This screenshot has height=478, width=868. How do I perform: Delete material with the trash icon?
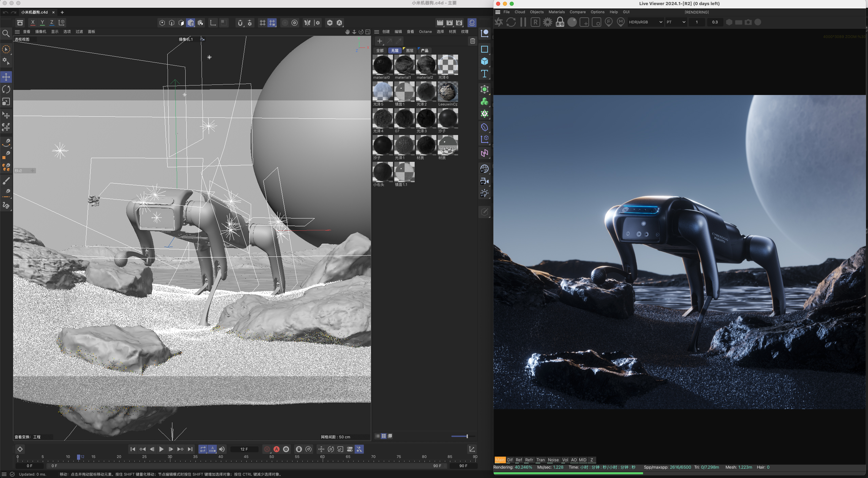pyautogui.click(x=472, y=41)
